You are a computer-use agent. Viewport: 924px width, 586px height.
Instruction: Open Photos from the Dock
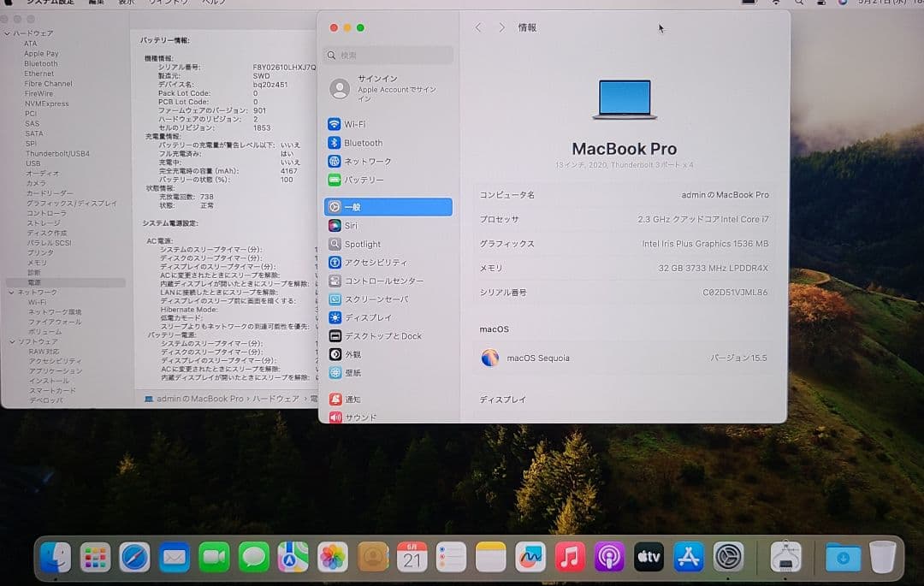click(332, 557)
